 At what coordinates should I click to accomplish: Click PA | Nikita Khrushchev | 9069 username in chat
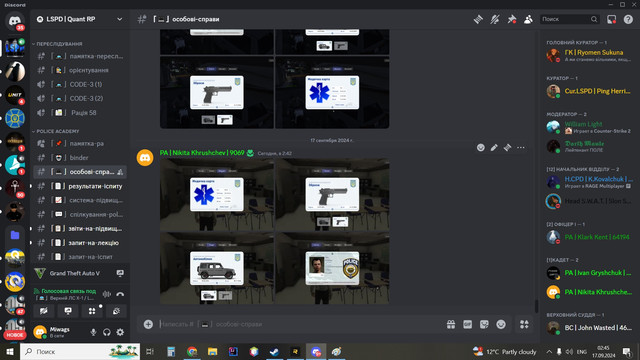pyautogui.click(x=202, y=153)
